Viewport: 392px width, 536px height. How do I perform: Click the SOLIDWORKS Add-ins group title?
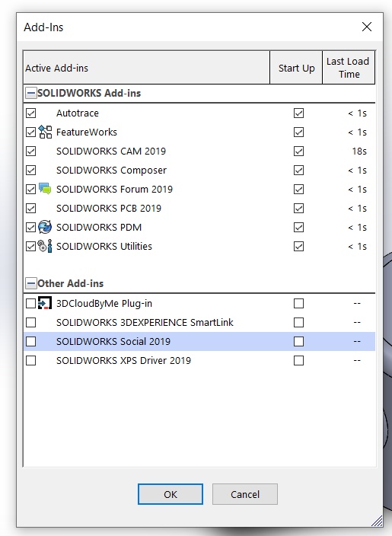click(89, 93)
